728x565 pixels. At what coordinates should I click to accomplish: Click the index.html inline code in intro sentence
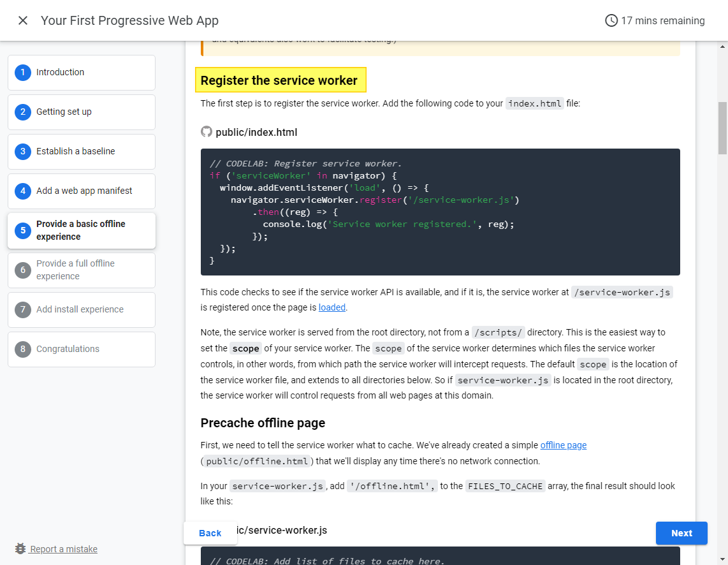[534, 103]
